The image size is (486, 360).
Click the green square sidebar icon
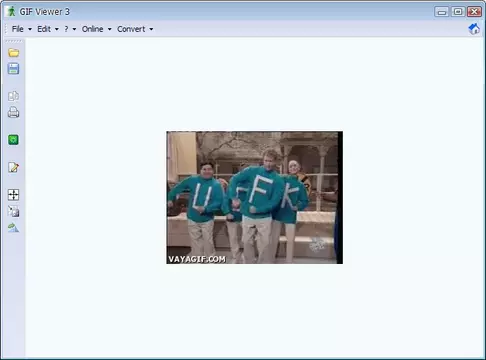[13, 140]
